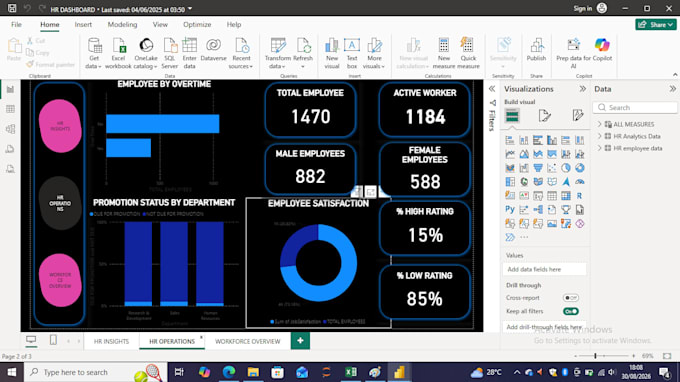
Task: Select the Employee Satisfaction donut chart
Action: pos(318,263)
